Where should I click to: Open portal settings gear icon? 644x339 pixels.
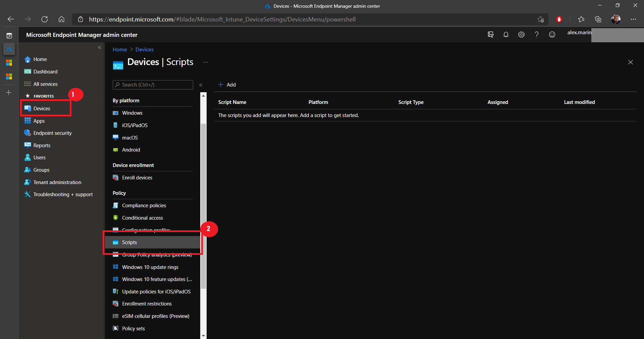pos(521,35)
